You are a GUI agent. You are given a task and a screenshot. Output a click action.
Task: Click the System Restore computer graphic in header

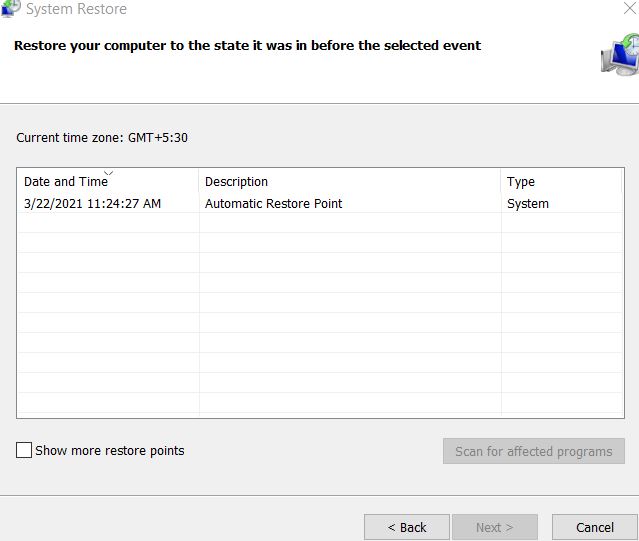pyautogui.click(x=620, y=55)
